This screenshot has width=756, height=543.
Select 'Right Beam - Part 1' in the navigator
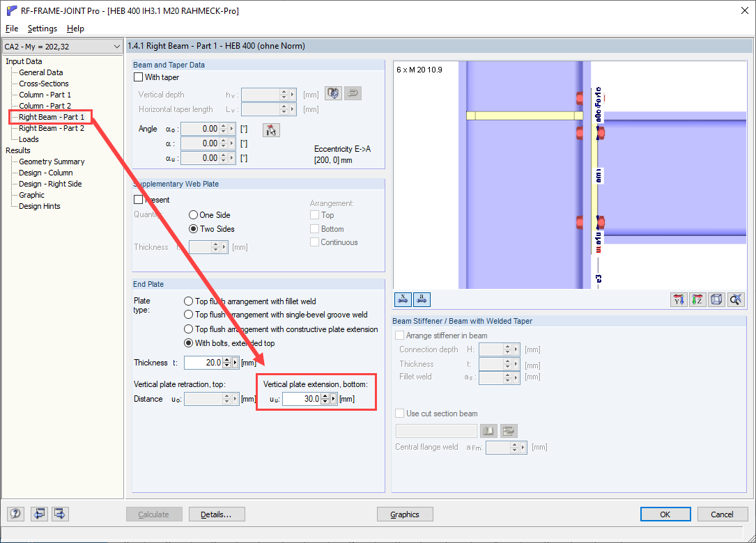[52, 117]
